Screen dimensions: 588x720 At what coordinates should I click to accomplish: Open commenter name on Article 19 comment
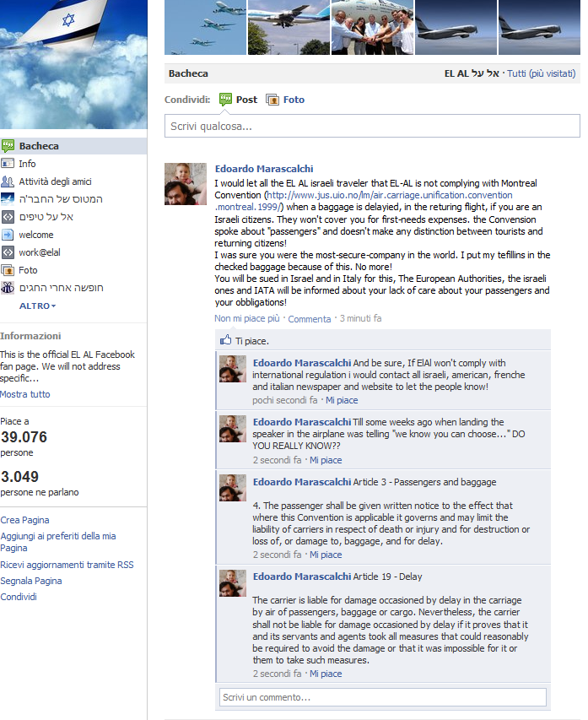[x=302, y=577]
